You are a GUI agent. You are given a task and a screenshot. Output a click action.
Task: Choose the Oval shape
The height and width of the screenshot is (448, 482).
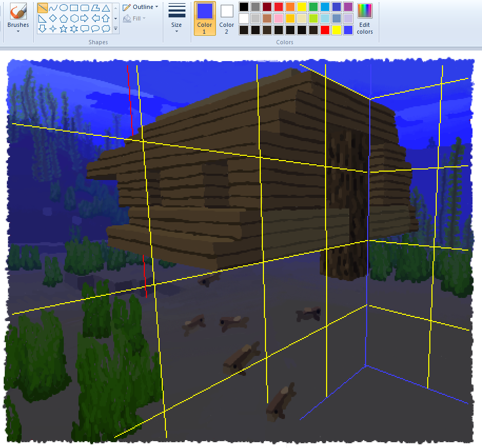(x=63, y=8)
